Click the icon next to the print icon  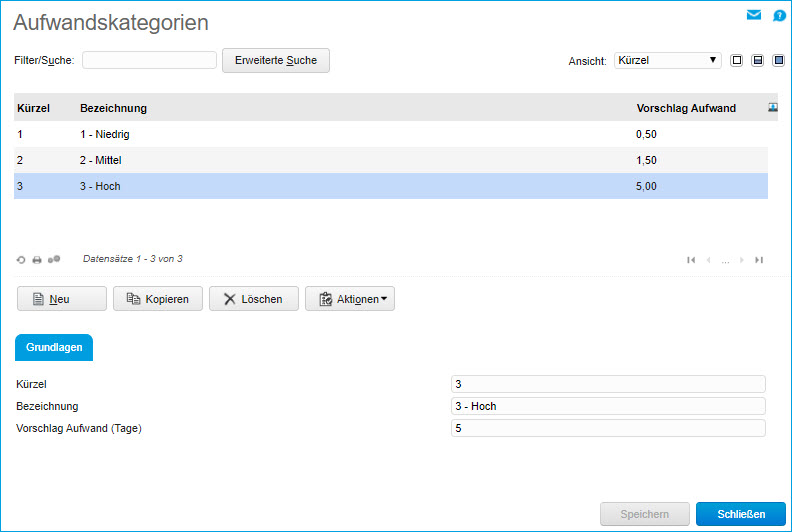click(x=54, y=259)
